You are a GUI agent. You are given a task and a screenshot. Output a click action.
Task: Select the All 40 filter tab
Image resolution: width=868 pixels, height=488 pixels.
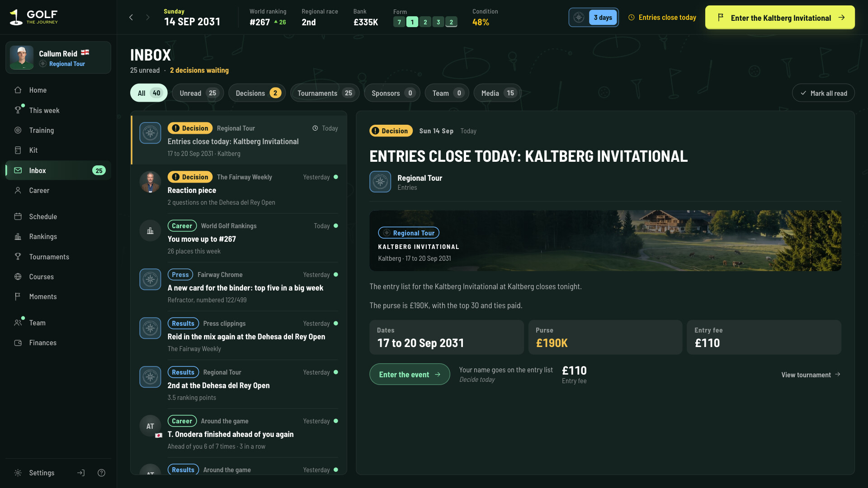click(x=149, y=93)
